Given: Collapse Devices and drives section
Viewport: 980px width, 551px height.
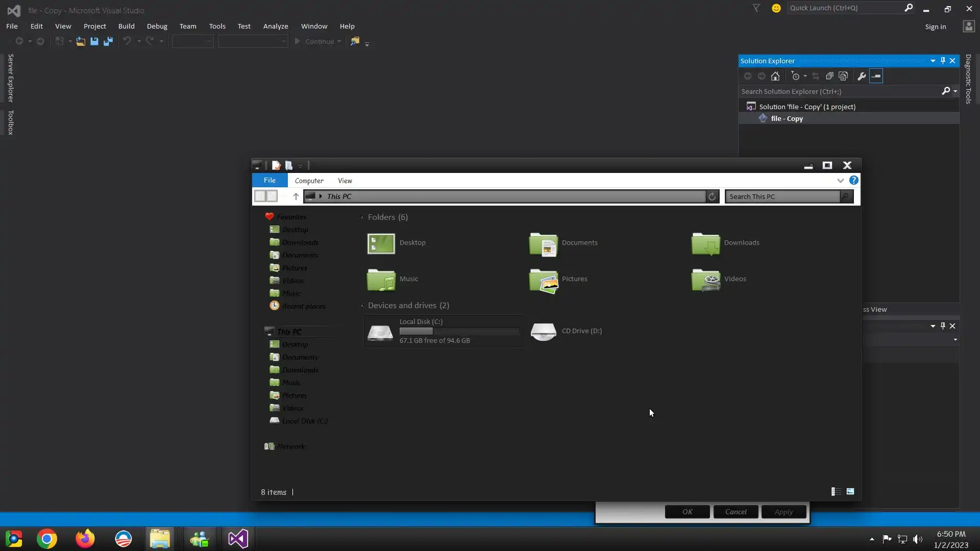Looking at the screenshot, I should pos(362,306).
